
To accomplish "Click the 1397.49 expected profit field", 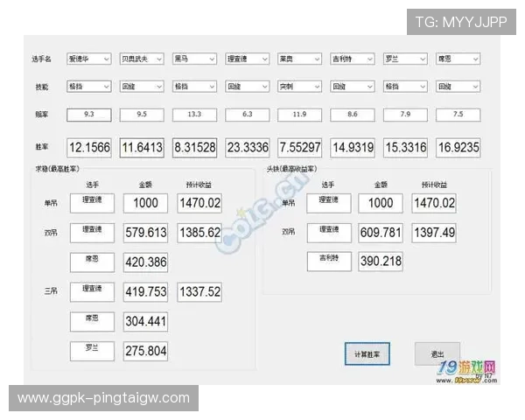I will click(x=434, y=233).
